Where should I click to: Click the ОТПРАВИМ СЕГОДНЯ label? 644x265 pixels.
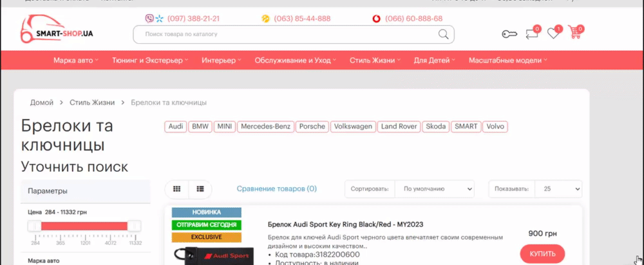click(207, 224)
